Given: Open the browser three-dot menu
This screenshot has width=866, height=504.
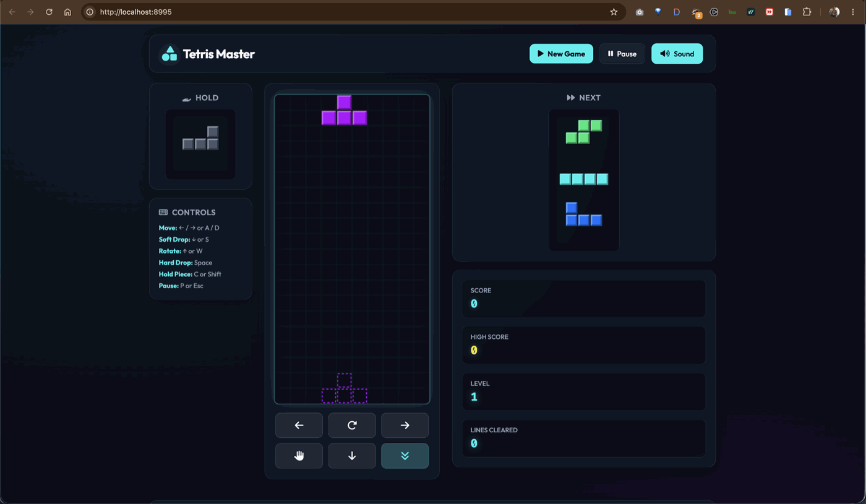Looking at the screenshot, I should coord(853,12).
